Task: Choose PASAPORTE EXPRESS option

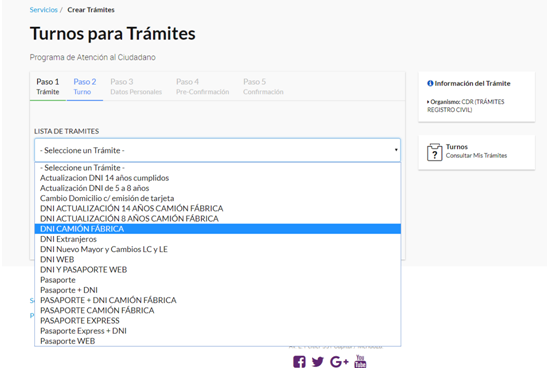Action: click(218, 320)
